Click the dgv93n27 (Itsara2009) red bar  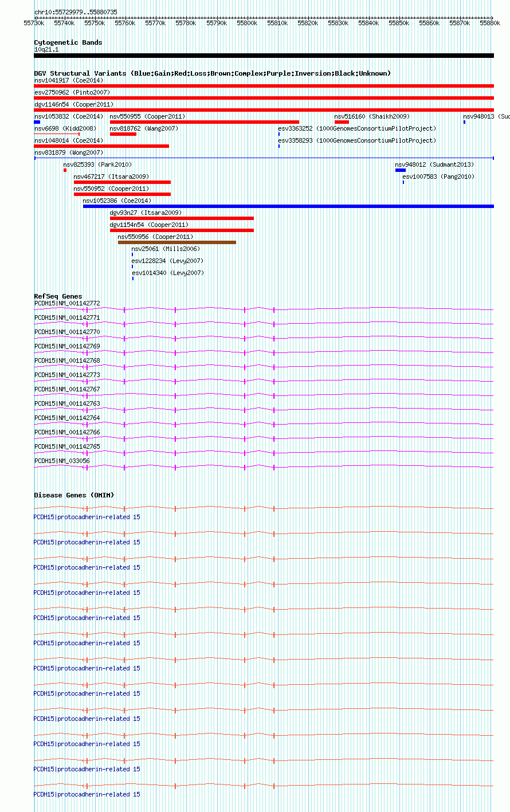(182, 218)
